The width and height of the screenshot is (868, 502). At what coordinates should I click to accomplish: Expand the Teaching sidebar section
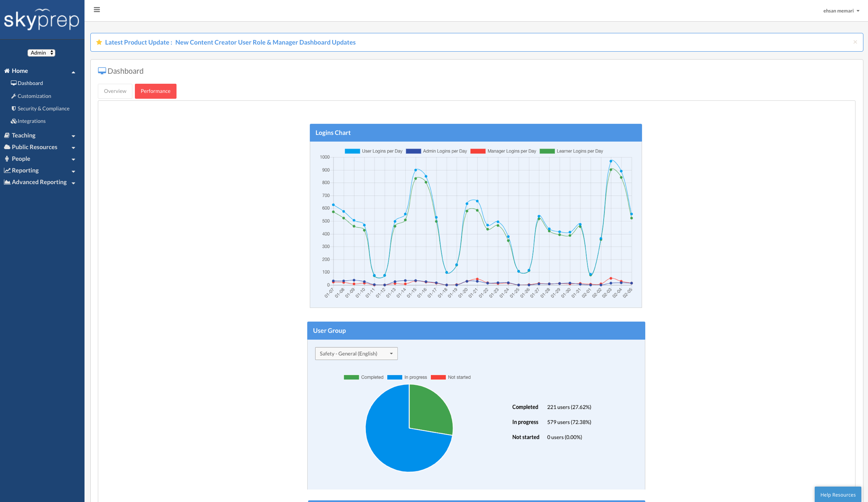click(x=23, y=135)
